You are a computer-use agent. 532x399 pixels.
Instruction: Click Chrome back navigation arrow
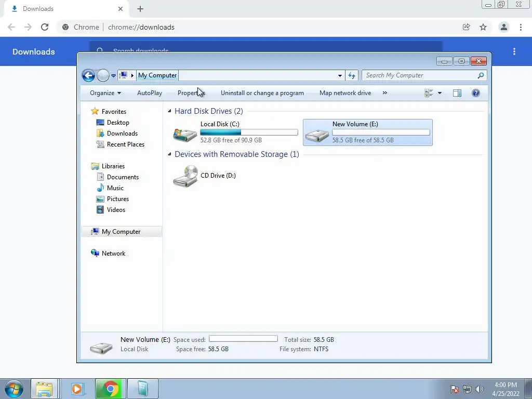(x=11, y=27)
